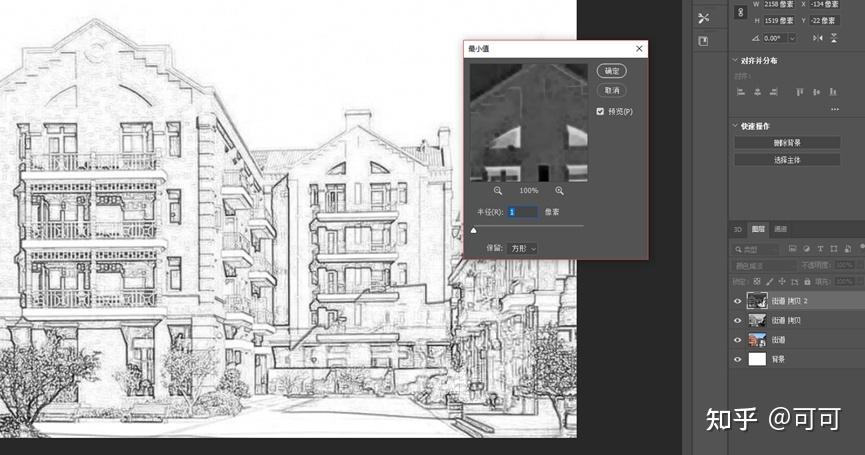
Task: Select the 街道 拷贝 2 layer thumbnail
Action: 757,301
